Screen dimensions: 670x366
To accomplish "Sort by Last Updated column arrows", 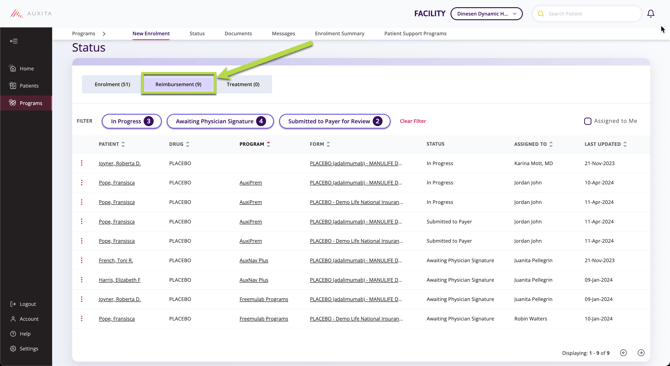I will [x=625, y=144].
